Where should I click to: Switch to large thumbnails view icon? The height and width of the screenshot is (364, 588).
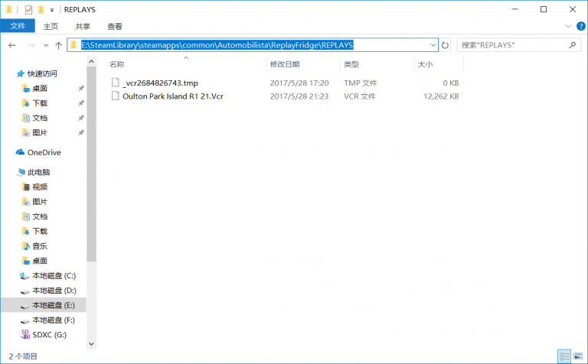tap(578, 356)
